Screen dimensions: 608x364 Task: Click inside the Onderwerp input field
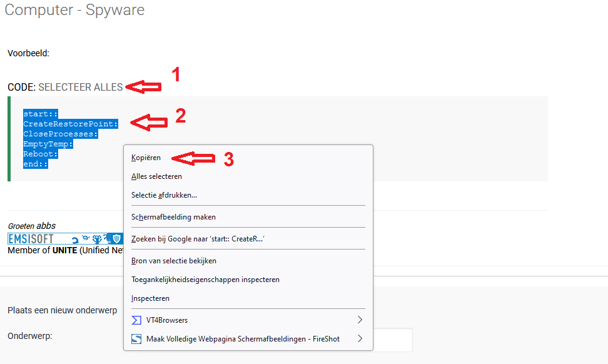393,340
